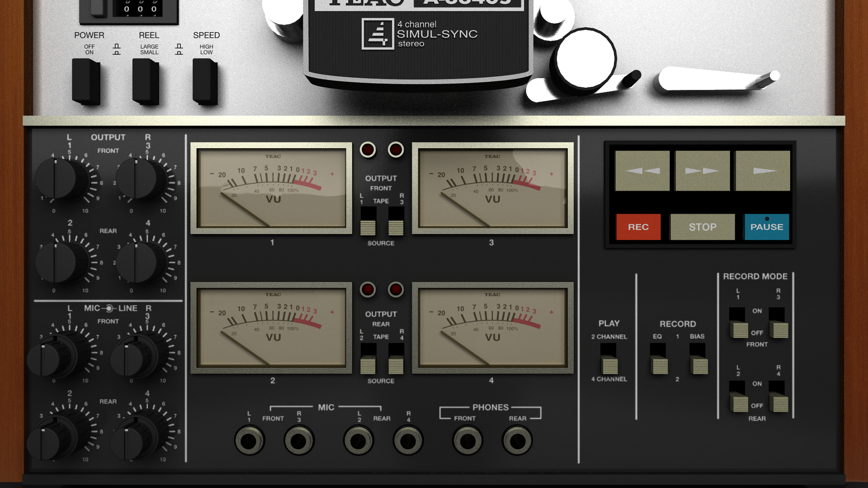Switch RECORD MODE rear R4 on/off
868x488 pixels.
pos(778,396)
